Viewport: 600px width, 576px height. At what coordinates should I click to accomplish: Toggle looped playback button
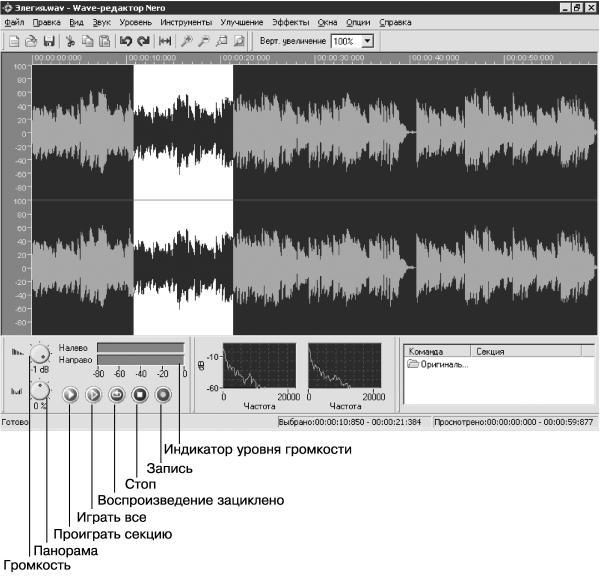pos(117,394)
